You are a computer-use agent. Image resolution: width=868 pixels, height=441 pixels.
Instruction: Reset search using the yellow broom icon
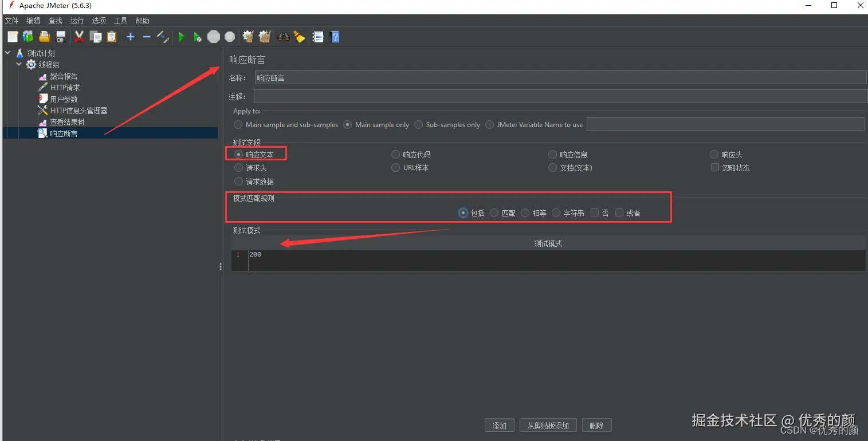click(x=299, y=37)
